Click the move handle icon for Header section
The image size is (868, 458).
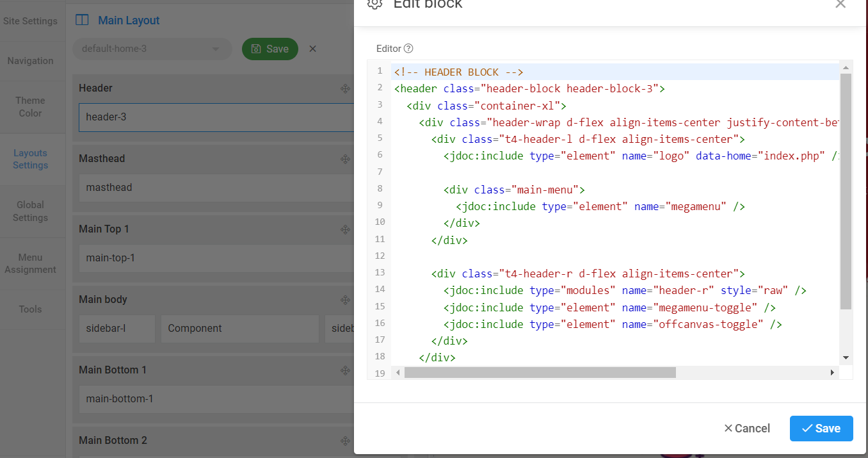point(345,88)
